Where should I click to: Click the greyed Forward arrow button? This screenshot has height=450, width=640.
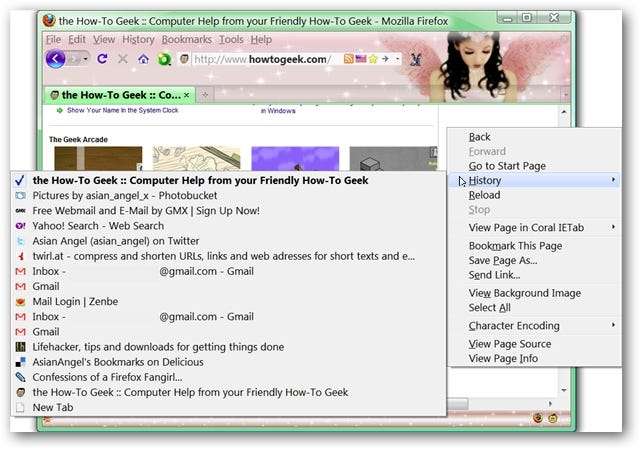click(x=75, y=59)
